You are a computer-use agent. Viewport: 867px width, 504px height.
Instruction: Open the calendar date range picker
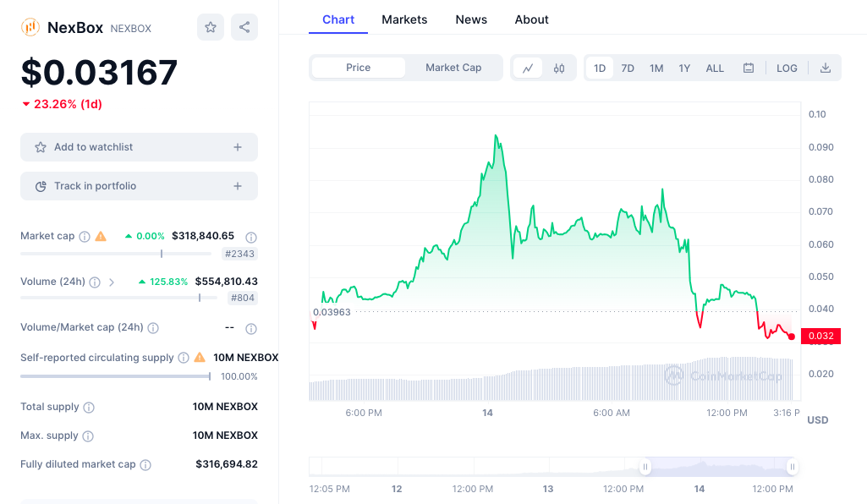[x=748, y=68]
